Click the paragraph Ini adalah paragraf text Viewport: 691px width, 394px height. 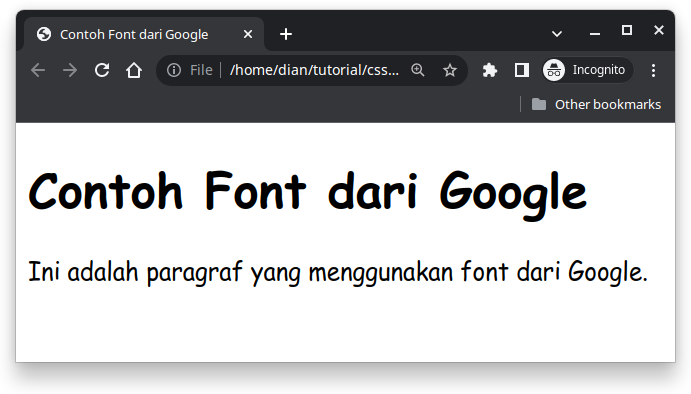(x=338, y=272)
